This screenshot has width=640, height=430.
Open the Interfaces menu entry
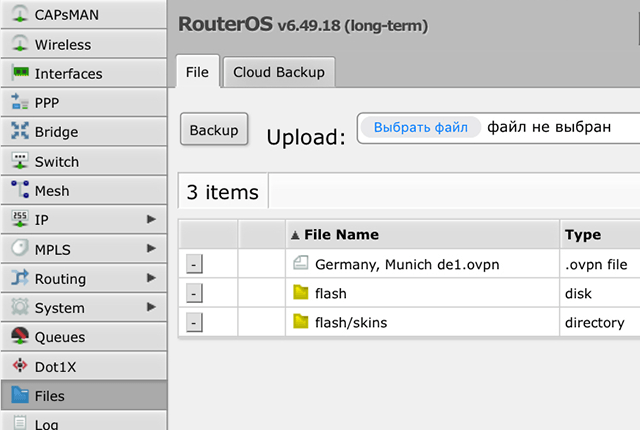pos(84,73)
